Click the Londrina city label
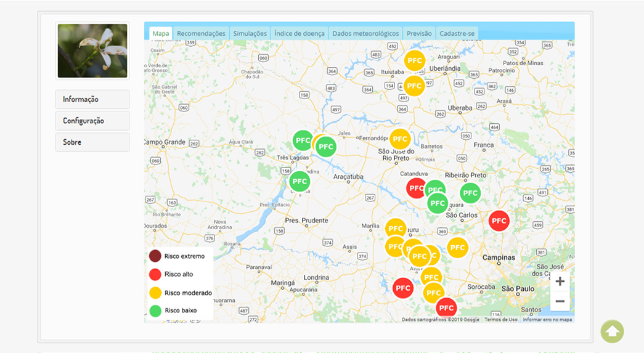This screenshot has width=644, height=353. [316, 277]
